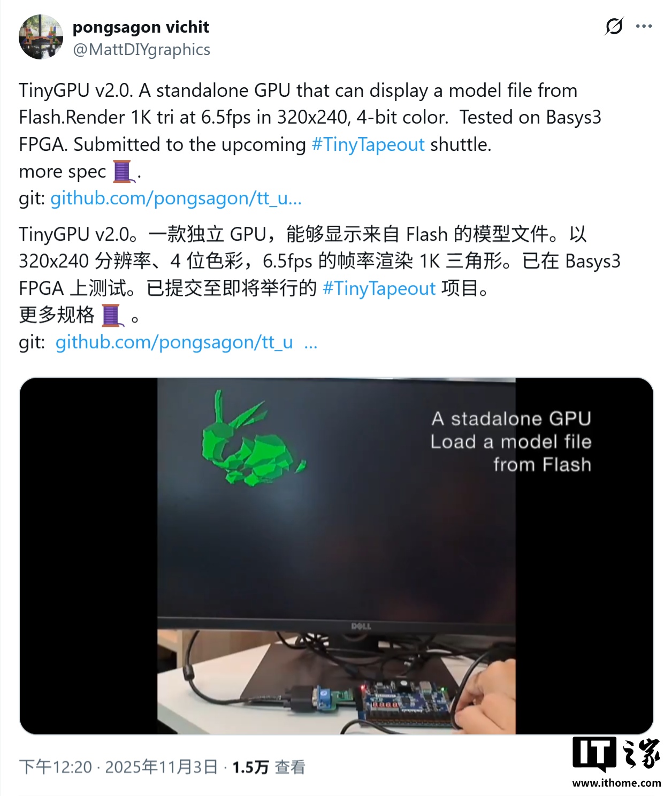Open the three-dot more options menu
The width and height of the screenshot is (672, 796).
point(644,26)
